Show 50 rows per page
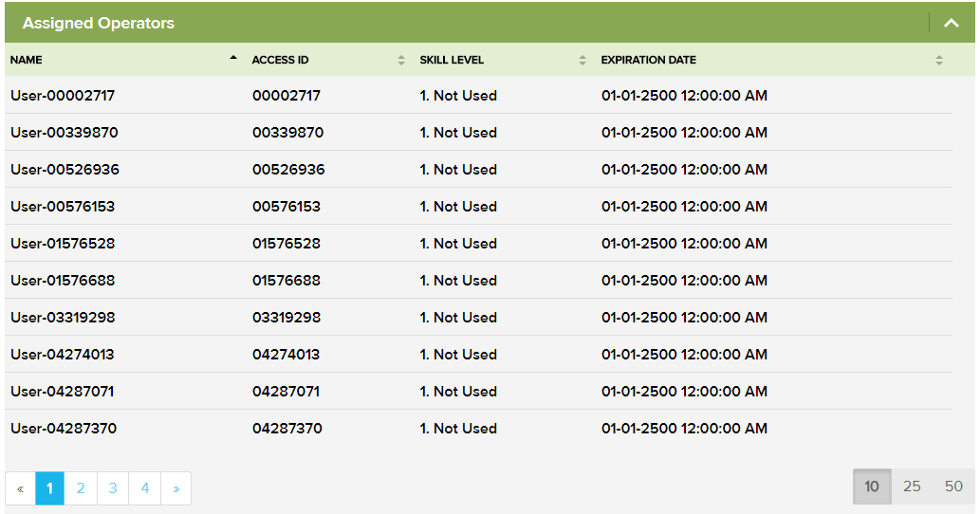This screenshot has height=514, width=980. coord(953,486)
